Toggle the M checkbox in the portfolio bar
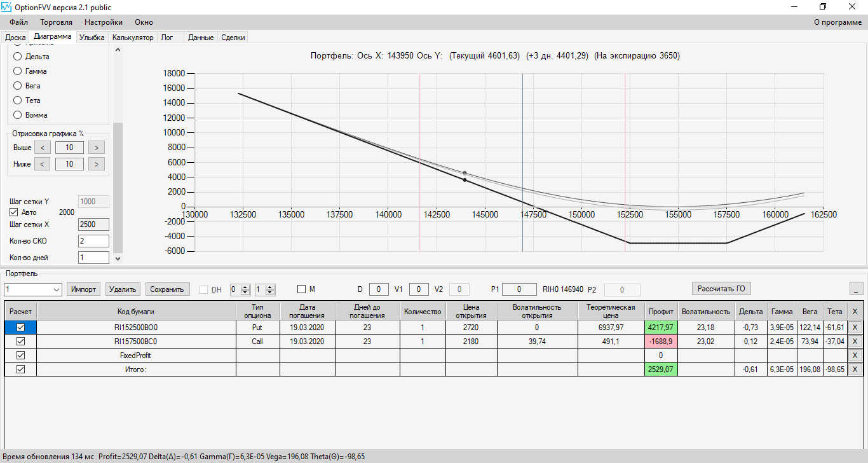 302,289
